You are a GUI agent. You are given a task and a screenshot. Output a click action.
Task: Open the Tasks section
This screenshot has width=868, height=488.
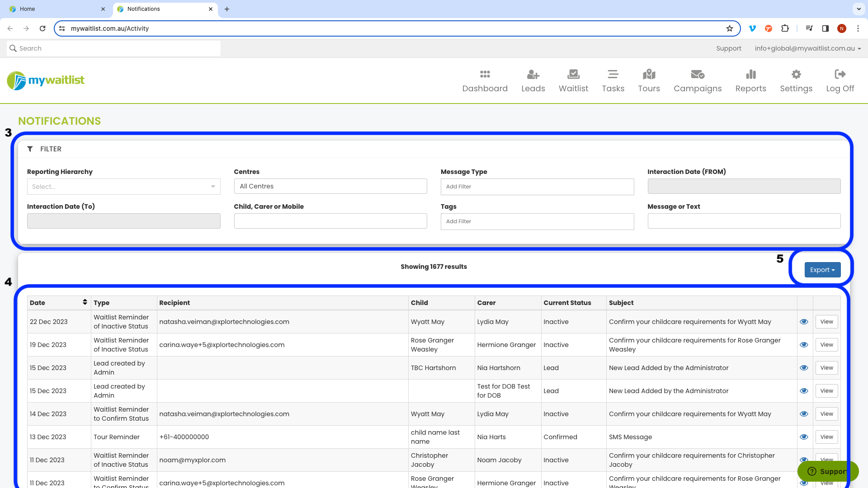click(x=613, y=81)
